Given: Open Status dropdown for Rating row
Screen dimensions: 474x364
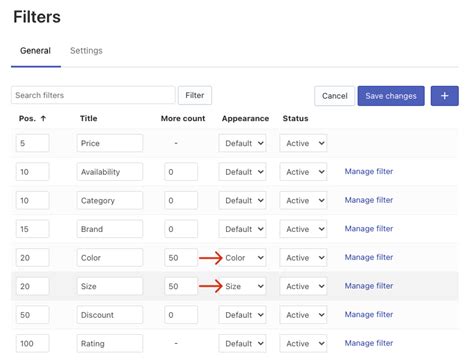Looking at the screenshot, I should point(303,344).
